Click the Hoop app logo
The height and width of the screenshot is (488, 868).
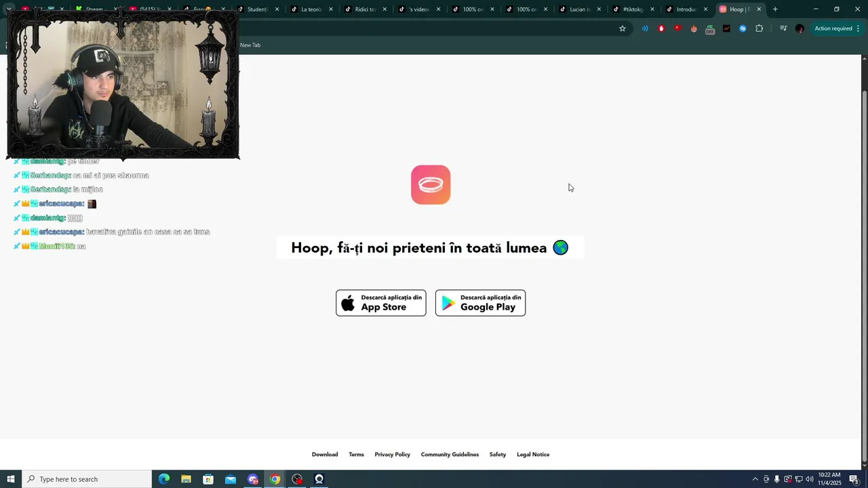(x=431, y=184)
